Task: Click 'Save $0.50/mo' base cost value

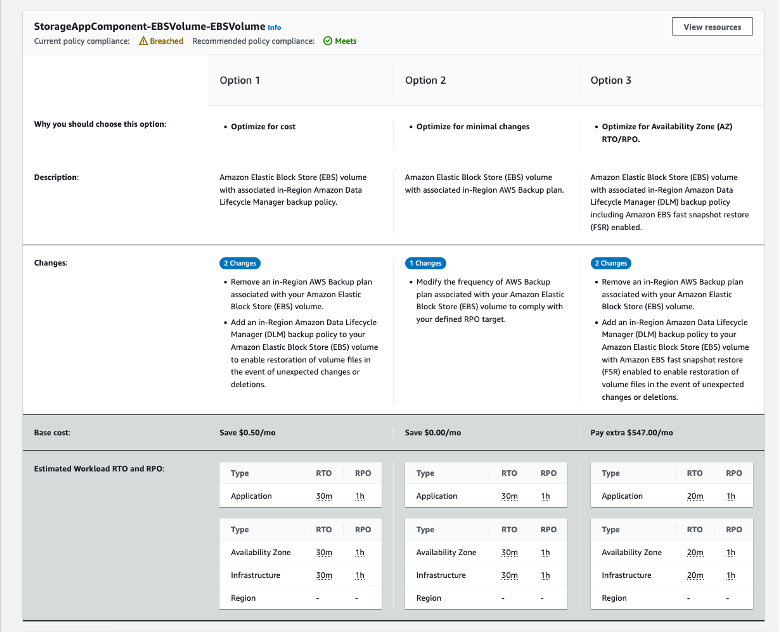Action: (x=247, y=432)
